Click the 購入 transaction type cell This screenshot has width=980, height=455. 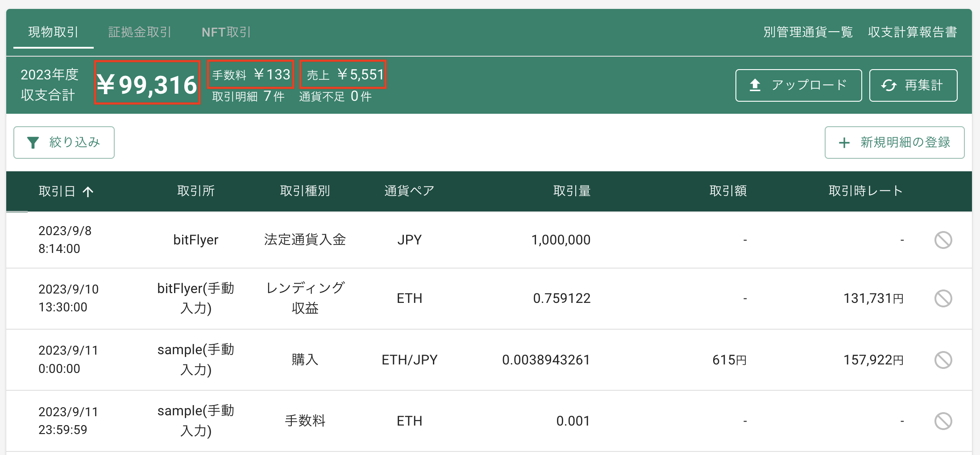[305, 360]
